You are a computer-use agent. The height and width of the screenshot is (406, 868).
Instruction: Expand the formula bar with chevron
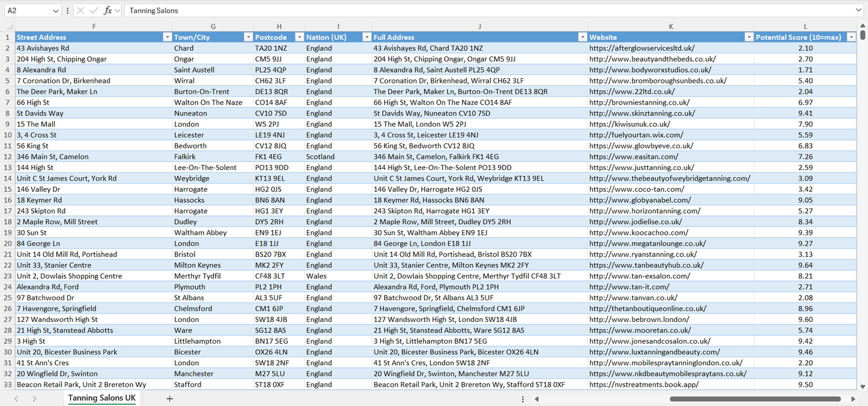pos(858,10)
